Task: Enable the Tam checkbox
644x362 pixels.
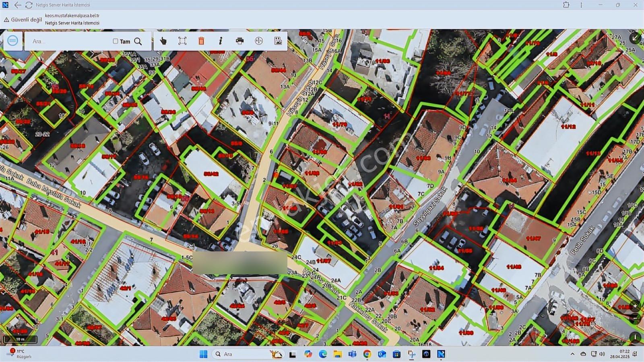Action: point(116,41)
